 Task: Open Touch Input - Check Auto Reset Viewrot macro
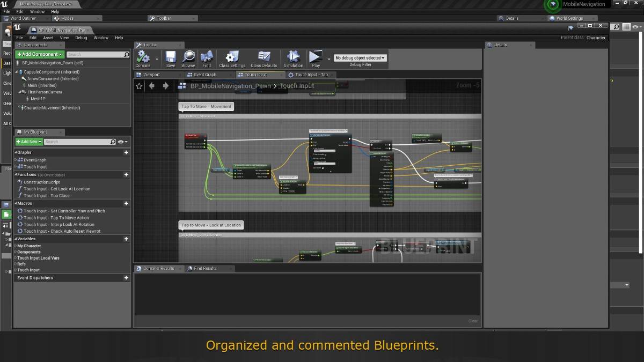click(62, 231)
